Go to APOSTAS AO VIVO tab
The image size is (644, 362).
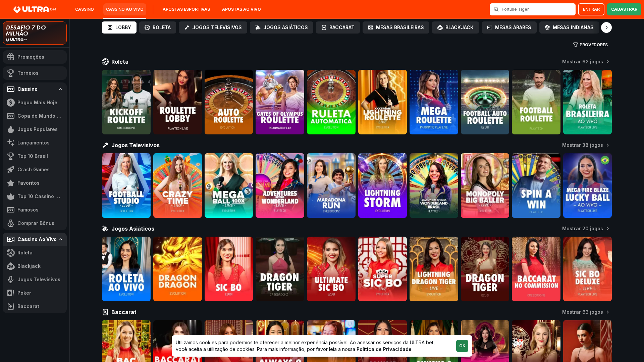tap(241, 9)
